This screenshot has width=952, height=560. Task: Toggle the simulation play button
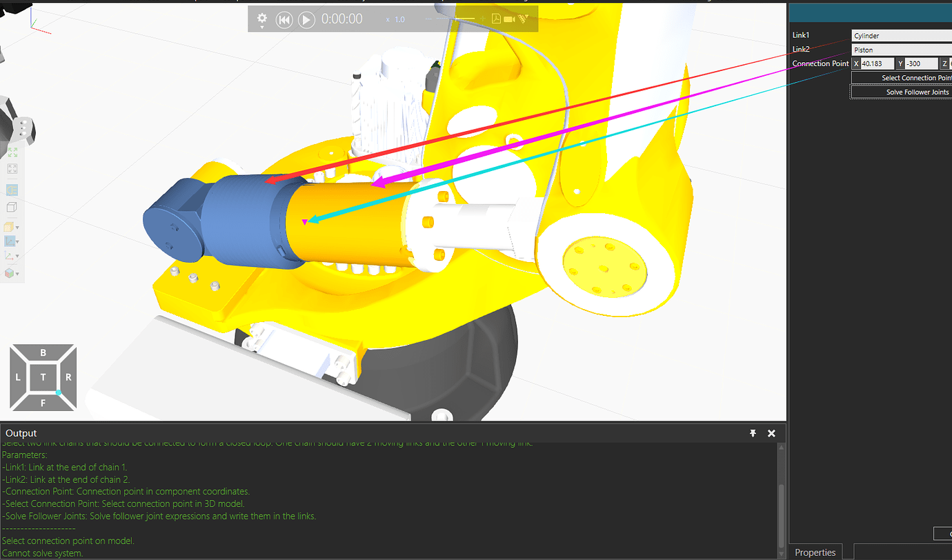click(306, 19)
